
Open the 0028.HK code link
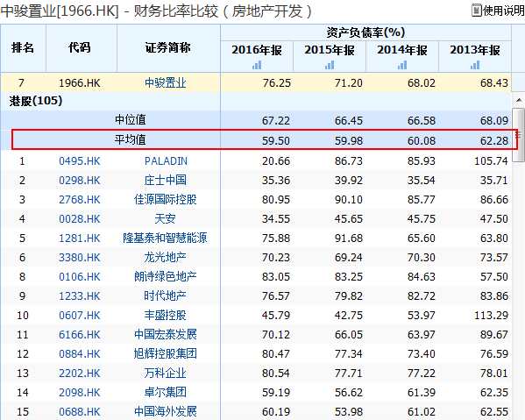click(x=80, y=218)
